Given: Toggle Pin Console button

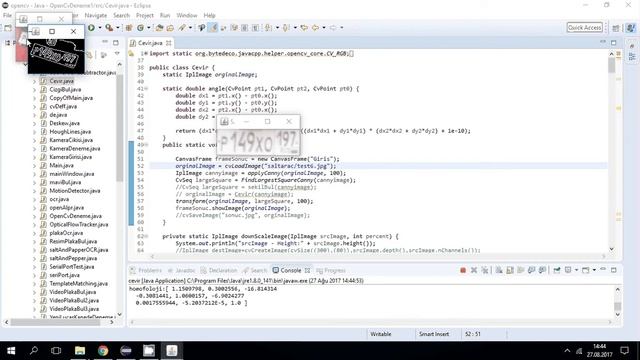Looking at the screenshot, I should tap(557, 270).
